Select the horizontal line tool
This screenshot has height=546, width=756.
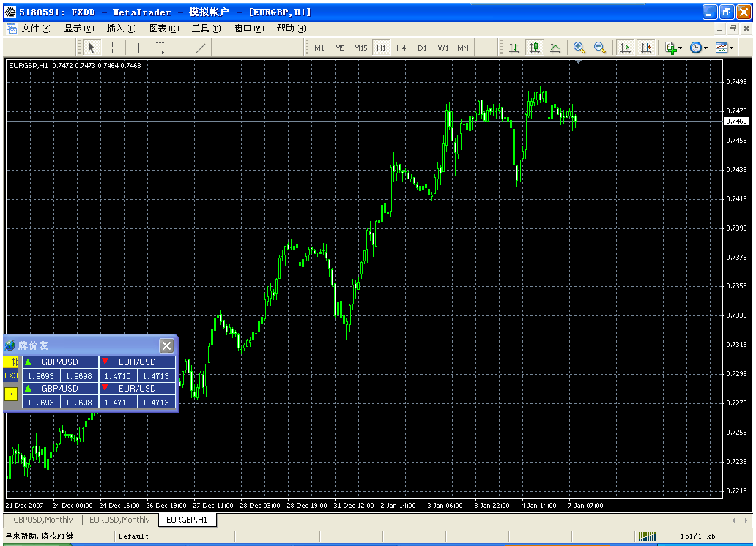pos(179,48)
